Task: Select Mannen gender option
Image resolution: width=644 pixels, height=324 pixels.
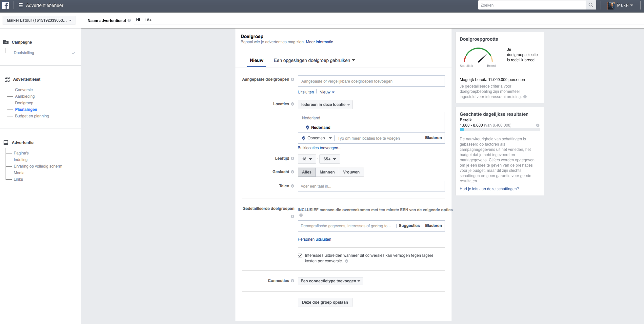Action: click(327, 172)
